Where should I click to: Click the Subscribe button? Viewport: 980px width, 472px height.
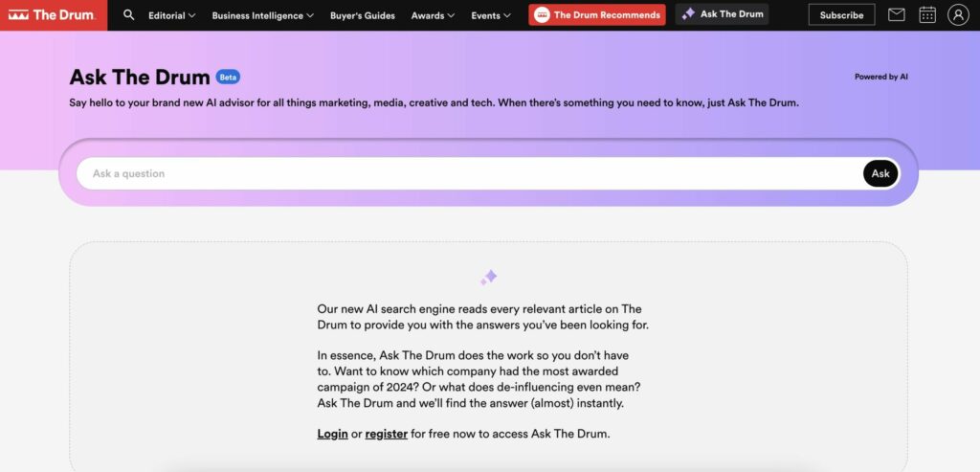coord(841,15)
